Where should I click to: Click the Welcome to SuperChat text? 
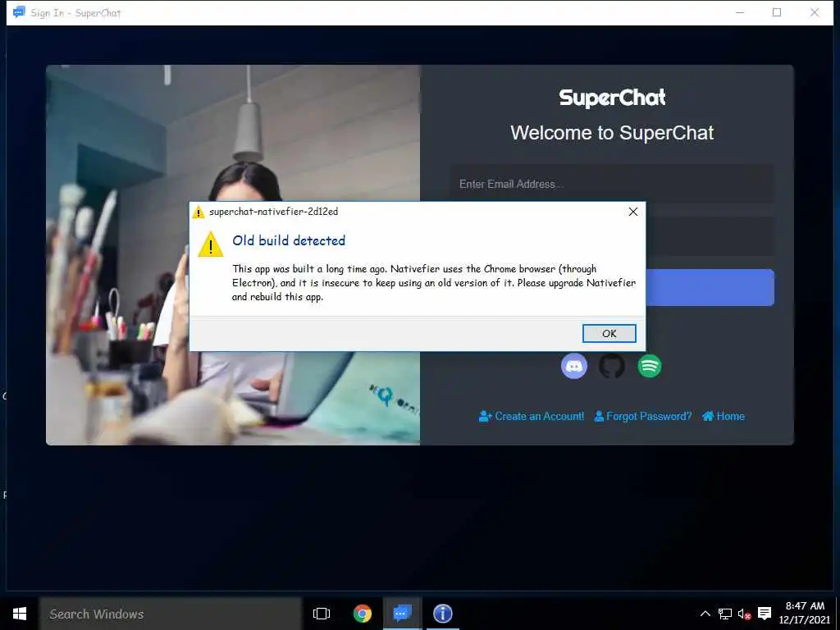[x=612, y=133]
